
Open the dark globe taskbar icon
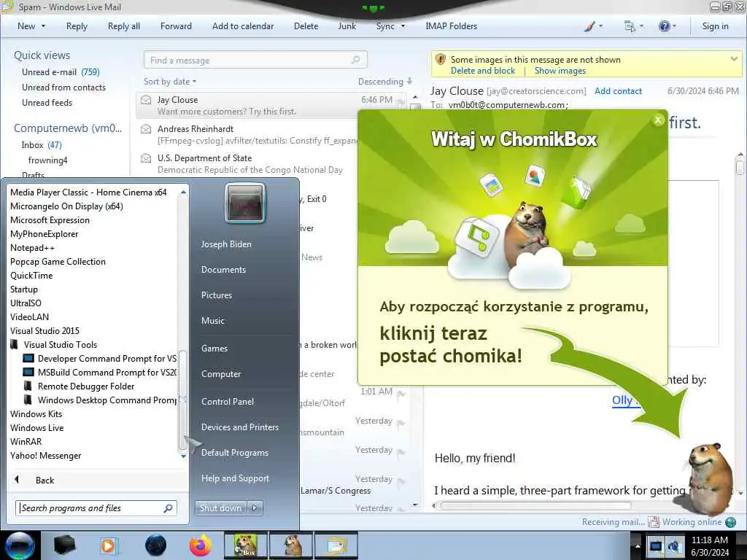click(155, 545)
